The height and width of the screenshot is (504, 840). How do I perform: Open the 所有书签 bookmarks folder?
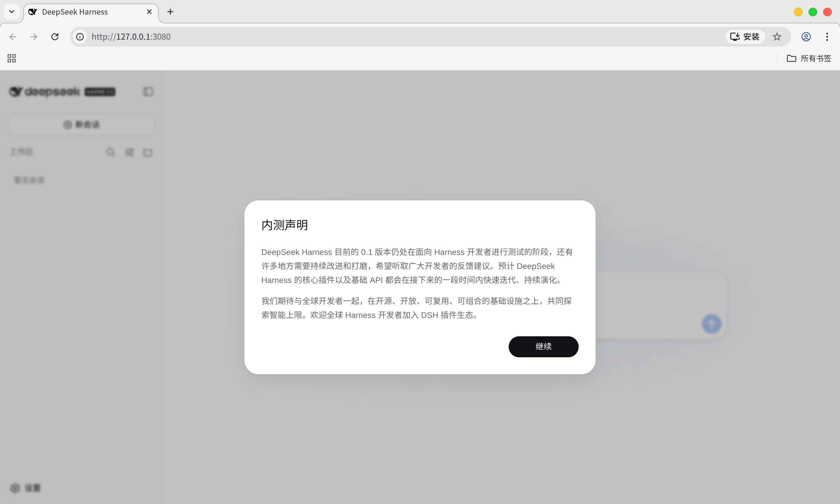click(809, 58)
